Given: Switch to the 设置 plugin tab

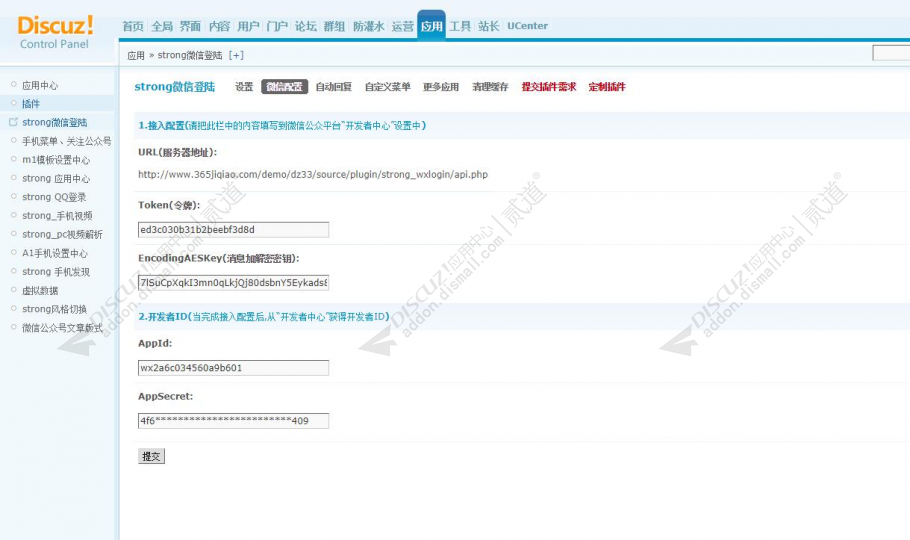Looking at the screenshot, I should (x=244, y=87).
